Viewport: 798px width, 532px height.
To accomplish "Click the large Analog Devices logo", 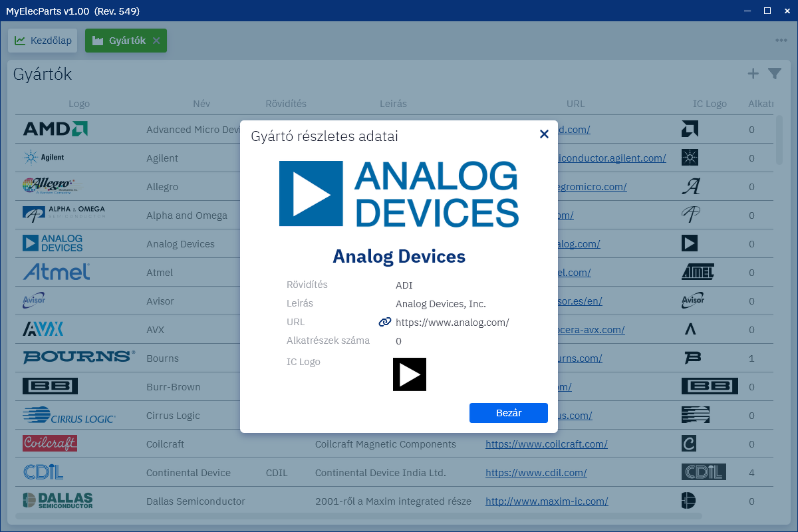I will [x=399, y=194].
